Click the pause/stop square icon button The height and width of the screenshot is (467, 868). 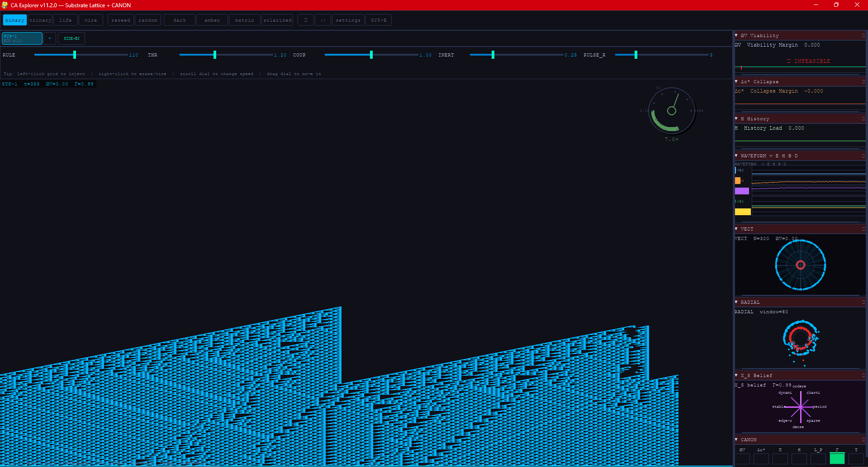click(x=306, y=20)
